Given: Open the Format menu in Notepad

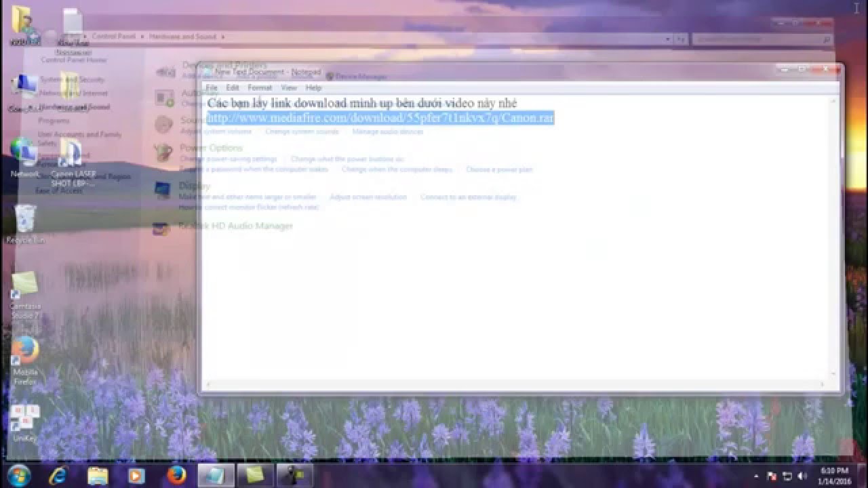Looking at the screenshot, I should (x=260, y=87).
